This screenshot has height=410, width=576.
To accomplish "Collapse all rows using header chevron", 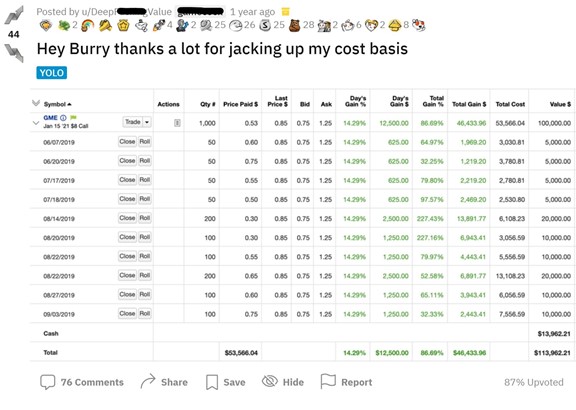I will tap(36, 103).
